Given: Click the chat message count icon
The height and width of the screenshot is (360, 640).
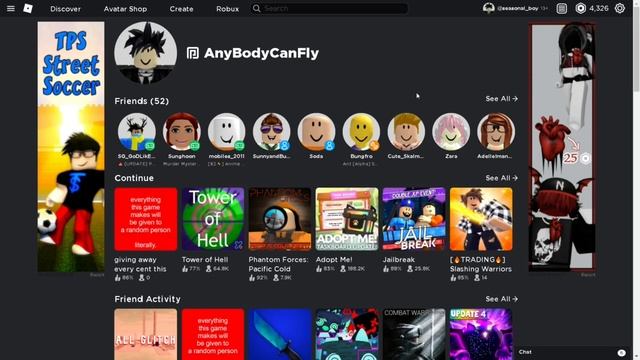Looking at the screenshot, I should coord(621,353).
